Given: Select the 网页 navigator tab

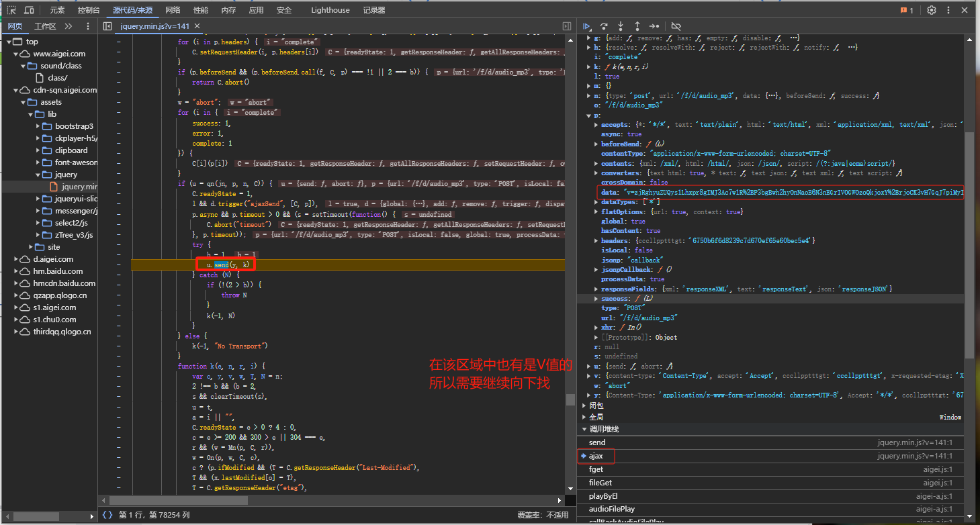Looking at the screenshot, I should click(x=15, y=26).
